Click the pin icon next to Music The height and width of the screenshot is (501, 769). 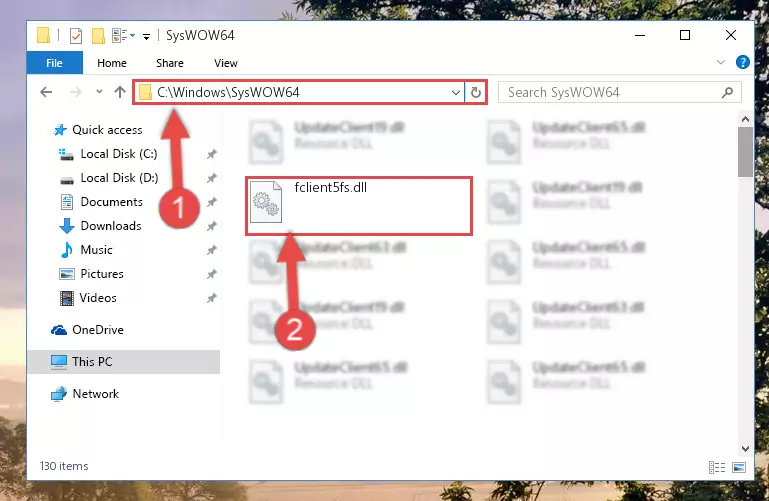click(x=211, y=250)
